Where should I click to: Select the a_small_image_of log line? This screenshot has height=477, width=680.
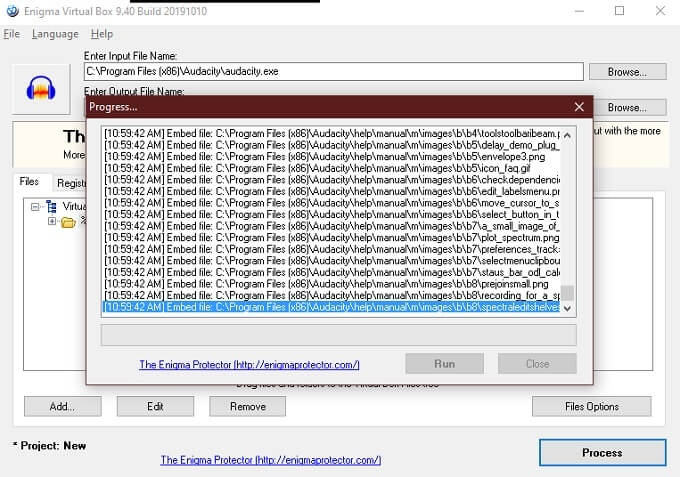click(332, 226)
